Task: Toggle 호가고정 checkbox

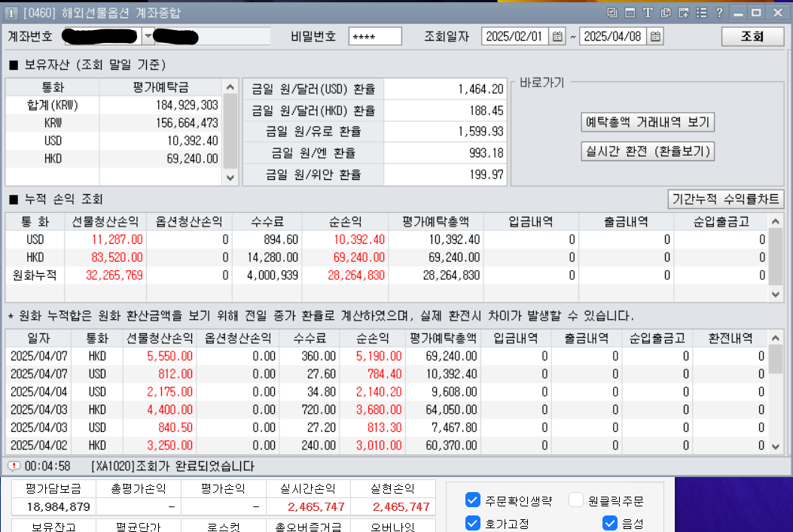Action: pyautogui.click(x=472, y=523)
